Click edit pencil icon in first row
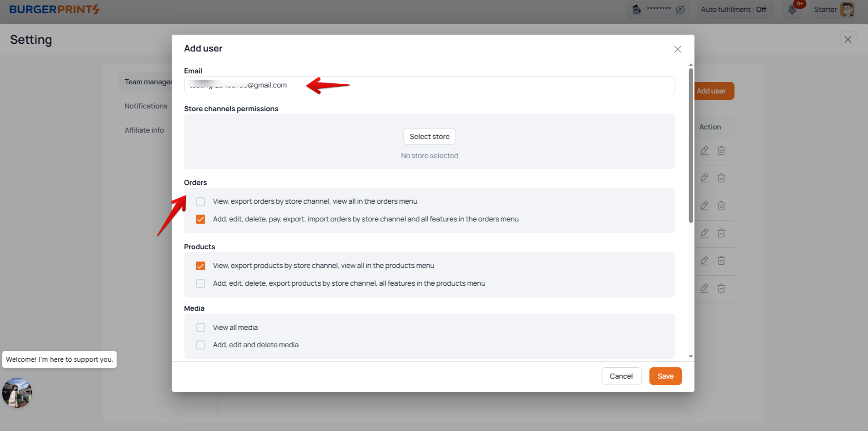868x431 pixels. click(x=704, y=151)
